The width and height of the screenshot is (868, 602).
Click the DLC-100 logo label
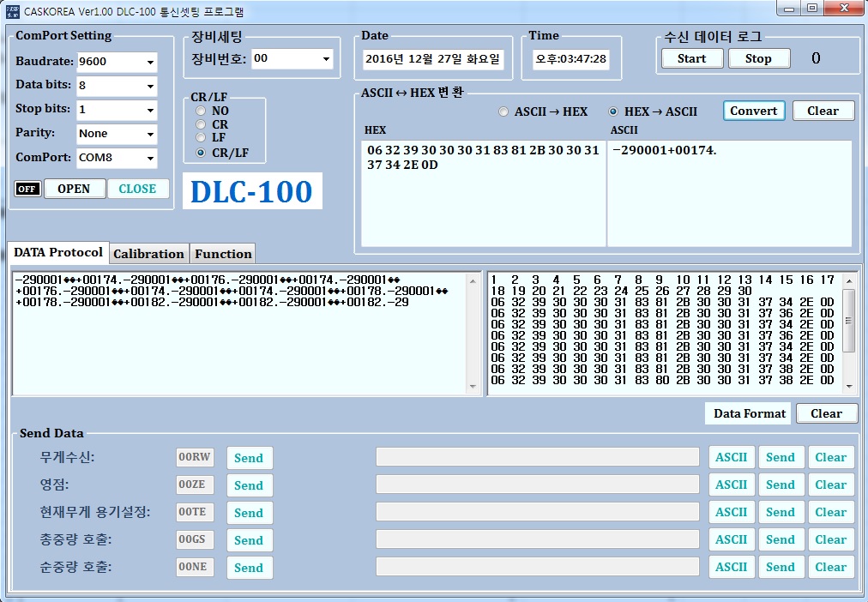click(252, 191)
